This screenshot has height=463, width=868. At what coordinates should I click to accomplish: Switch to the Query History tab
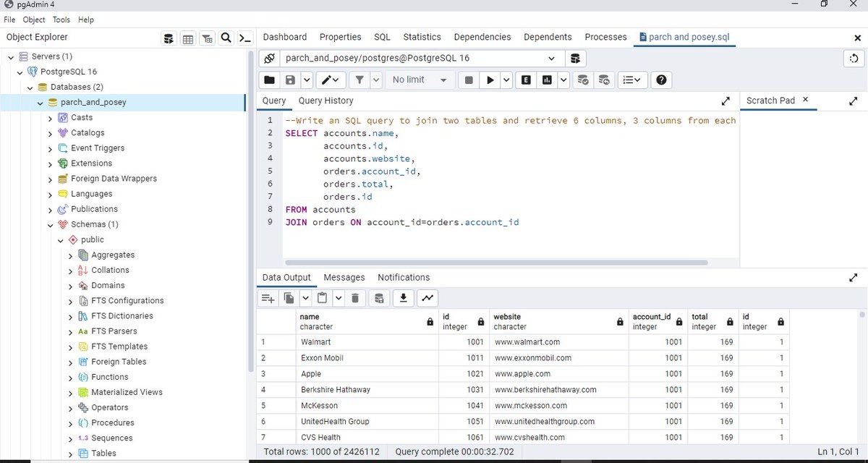[x=325, y=101]
